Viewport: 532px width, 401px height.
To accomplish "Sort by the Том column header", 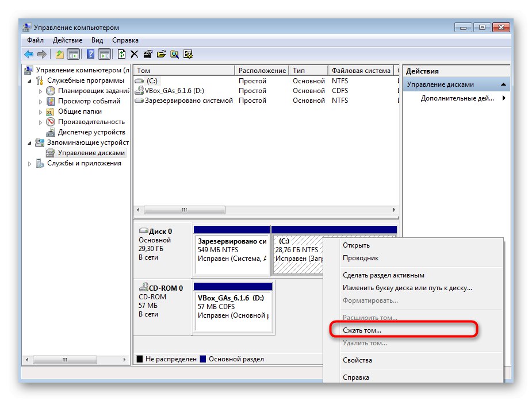I will pyautogui.click(x=184, y=70).
